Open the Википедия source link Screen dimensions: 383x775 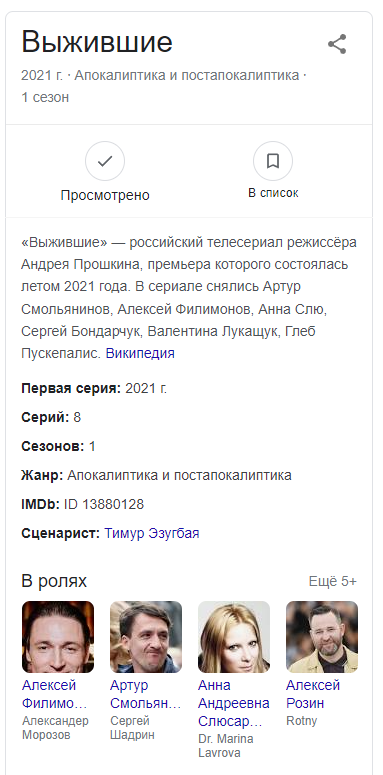(140, 353)
